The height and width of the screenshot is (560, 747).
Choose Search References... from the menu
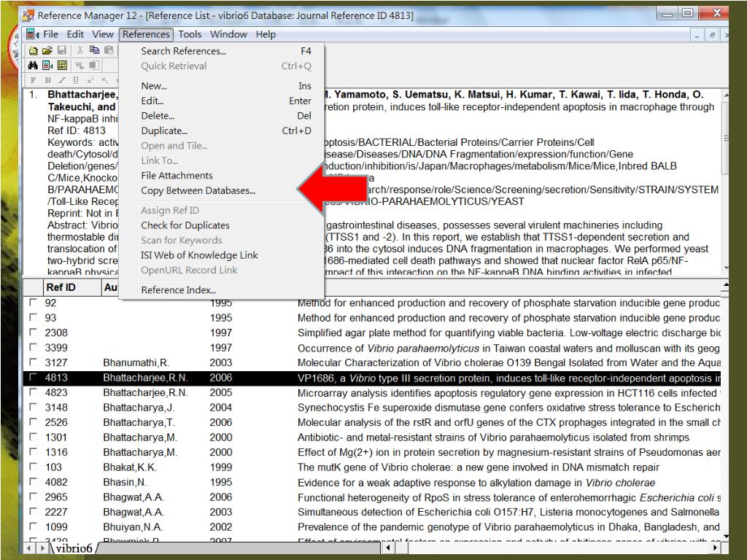tap(222, 51)
